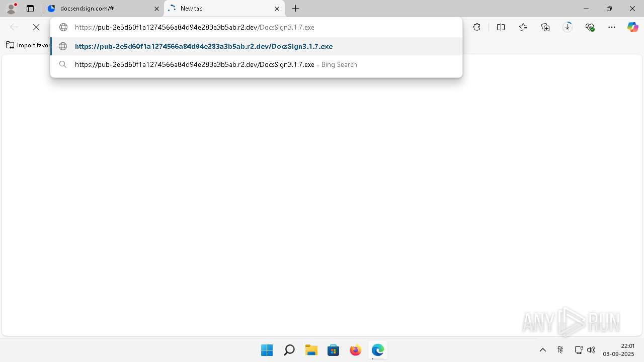The image size is (644, 362).
Task: Open the Copilot sidebar
Action: [x=632, y=27]
